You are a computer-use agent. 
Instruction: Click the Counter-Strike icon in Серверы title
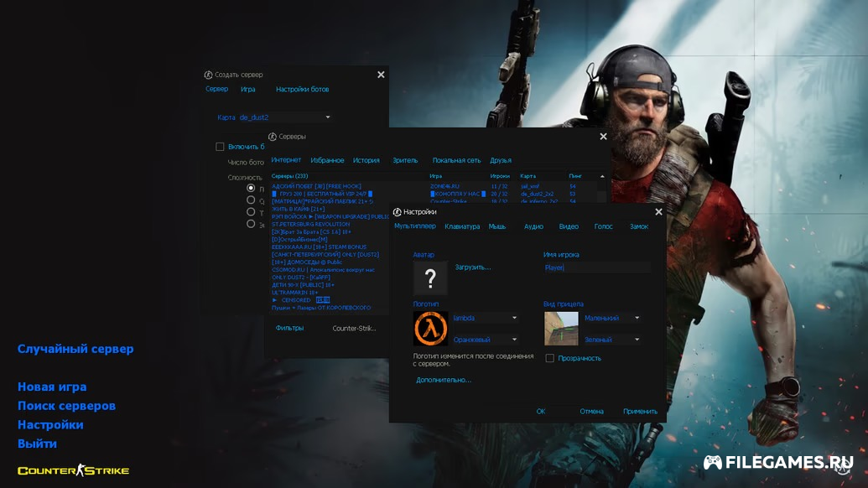(273, 137)
